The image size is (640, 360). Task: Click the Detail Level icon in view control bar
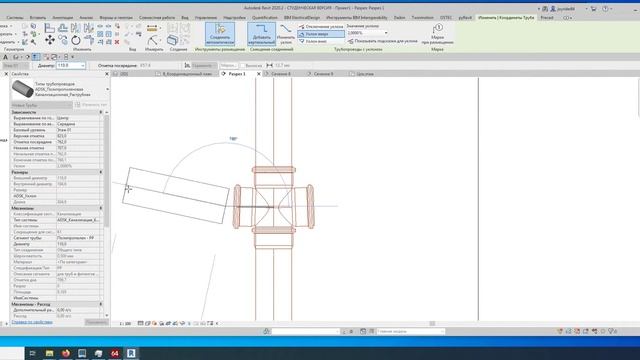[140, 323]
